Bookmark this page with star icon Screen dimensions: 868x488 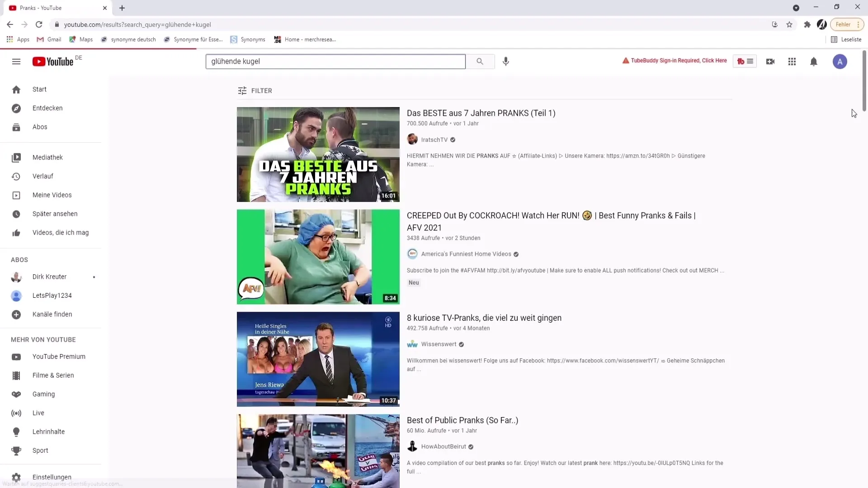click(x=789, y=24)
